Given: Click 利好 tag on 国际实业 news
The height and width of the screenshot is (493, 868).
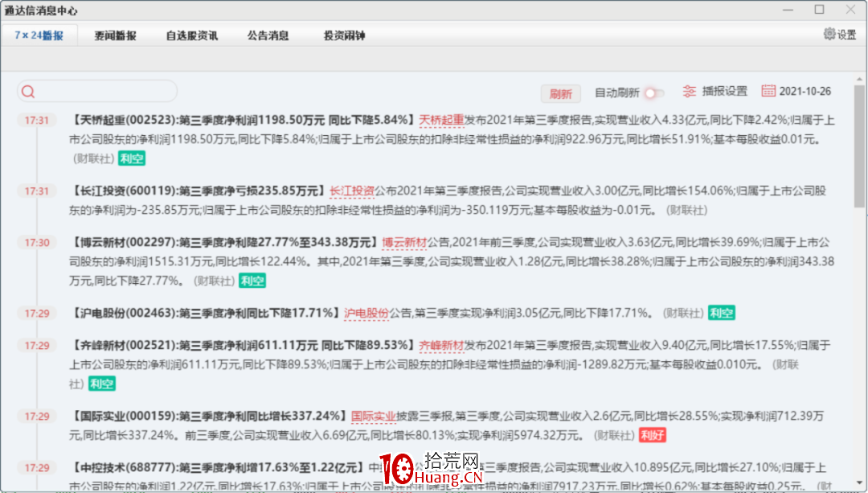Looking at the screenshot, I should pos(653,435).
